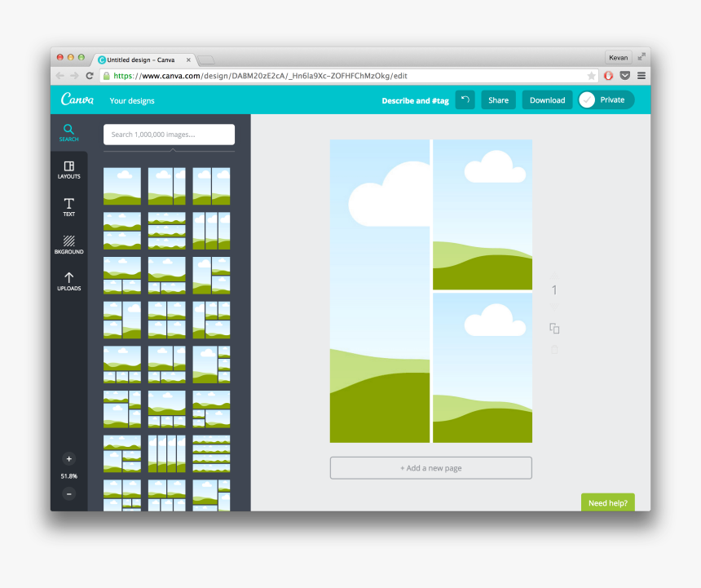Switch to the Untitled design – Canva tab

tap(139, 59)
